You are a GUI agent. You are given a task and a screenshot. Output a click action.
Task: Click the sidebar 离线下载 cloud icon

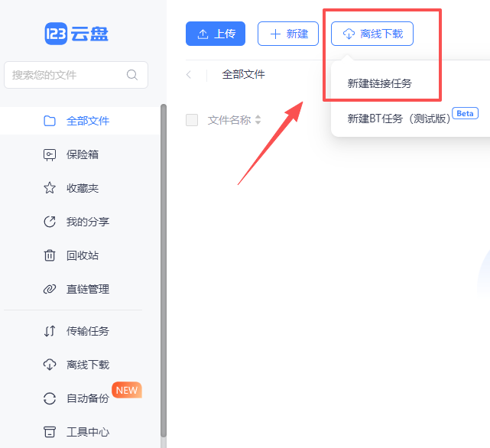click(x=50, y=365)
